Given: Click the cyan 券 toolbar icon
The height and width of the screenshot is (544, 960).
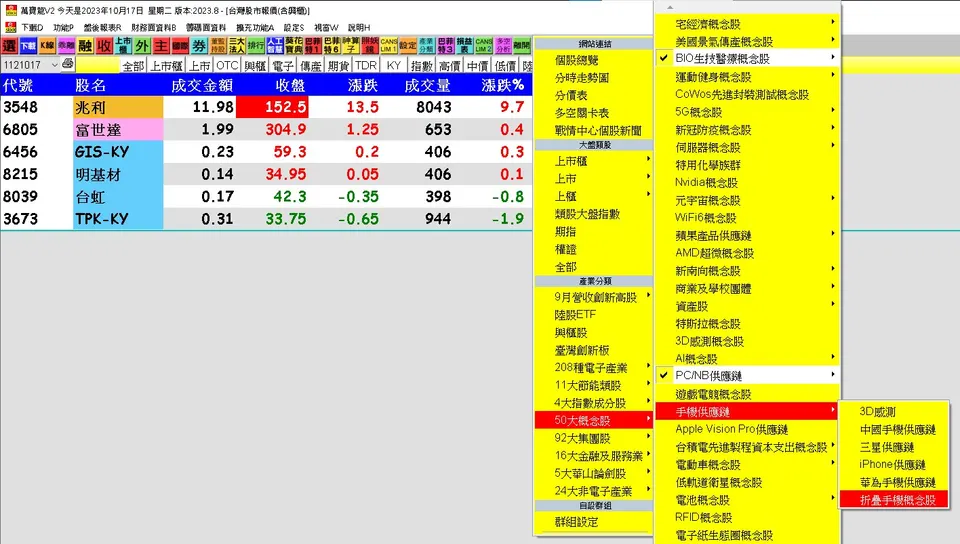Looking at the screenshot, I should [199, 46].
